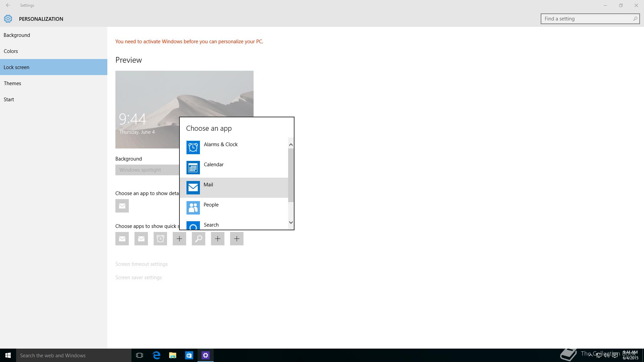Open File Explorer from taskbar
Image resolution: width=644 pixels, height=362 pixels.
point(173,355)
